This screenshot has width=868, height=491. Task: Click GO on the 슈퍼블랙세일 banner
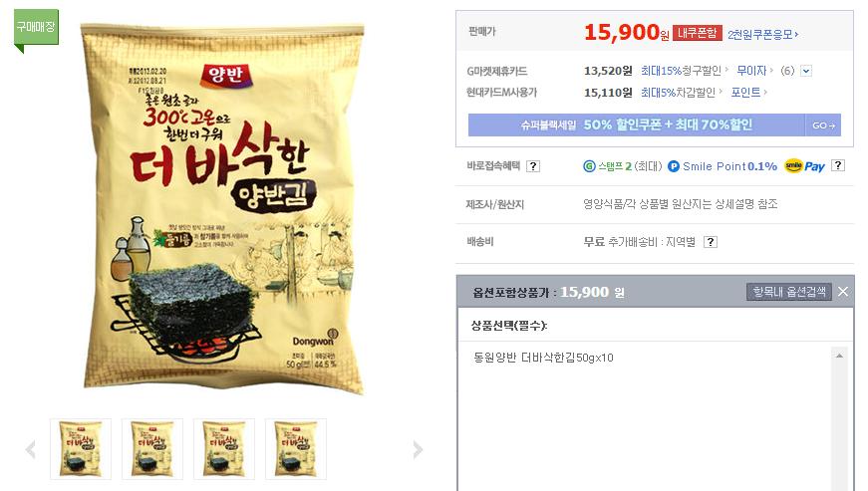pos(823,125)
